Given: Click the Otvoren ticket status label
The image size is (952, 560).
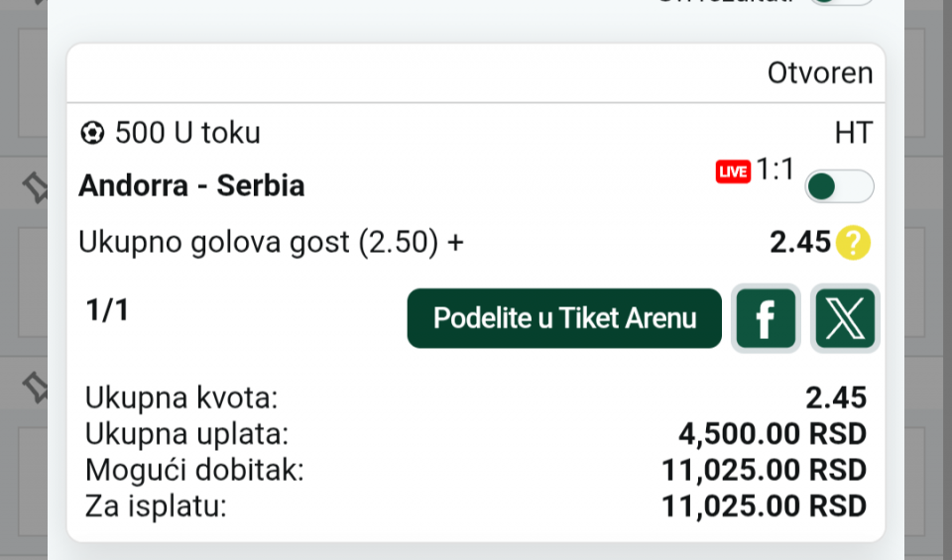Looking at the screenshot, I should tap(820, 73).
